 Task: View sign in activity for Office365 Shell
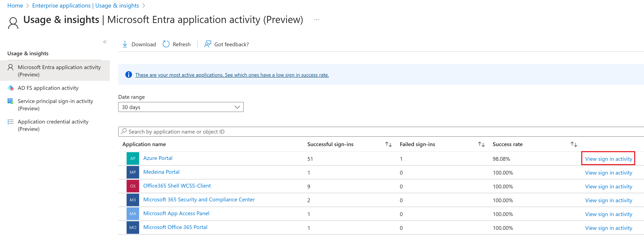pos(608,186)
